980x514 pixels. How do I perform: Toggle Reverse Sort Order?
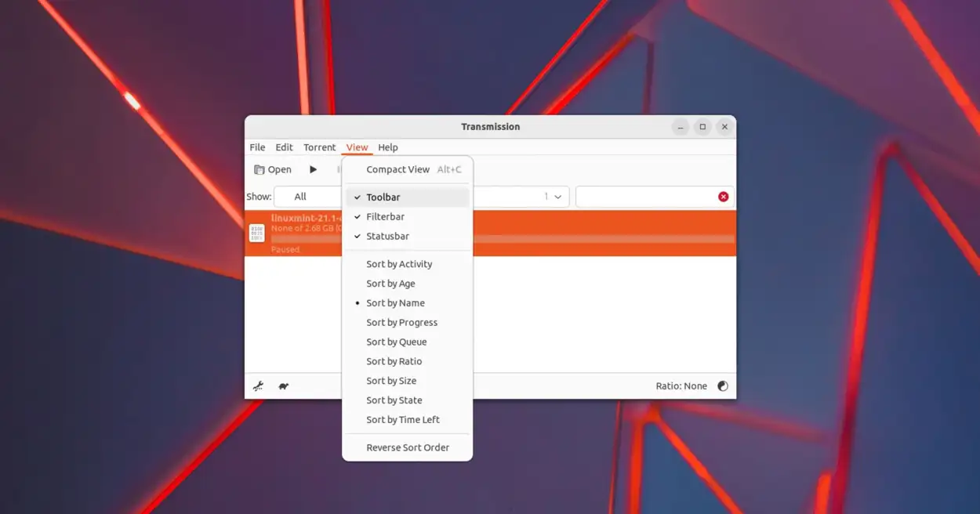point(408,448)
